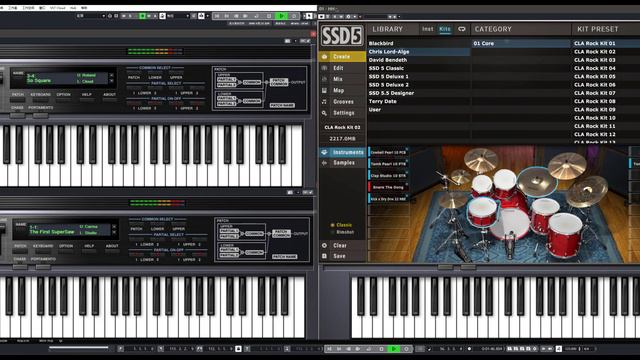This screenshot has height=360, width=640.
Task: Open the Grooves section in SSD5
Action: tap(342, 102)
